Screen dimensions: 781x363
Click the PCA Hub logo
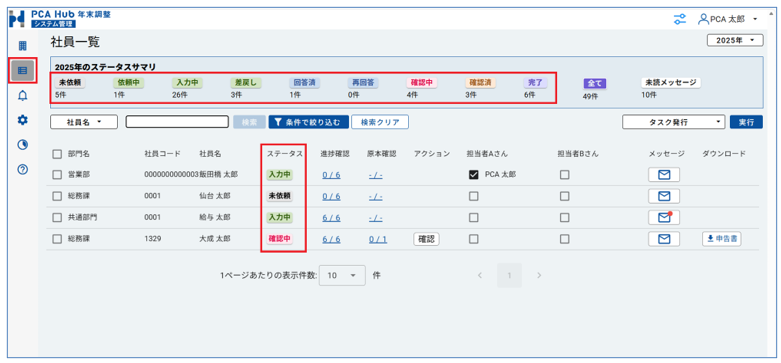(x=60, y=18)
